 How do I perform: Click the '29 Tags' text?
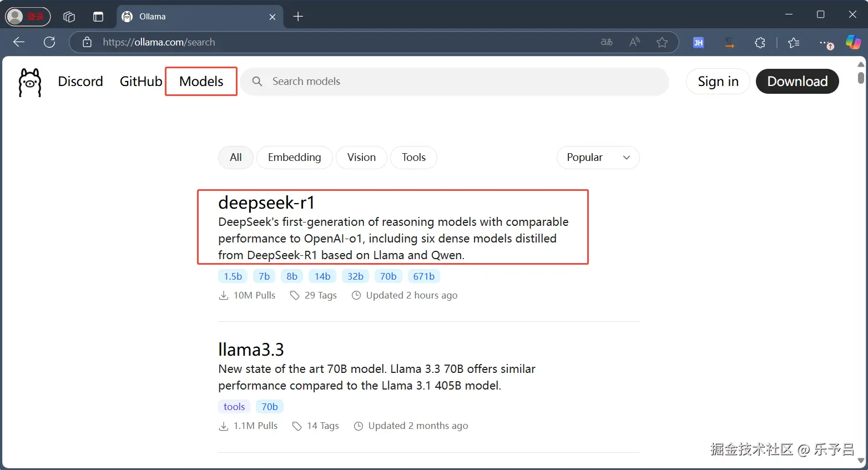(321, 295)
